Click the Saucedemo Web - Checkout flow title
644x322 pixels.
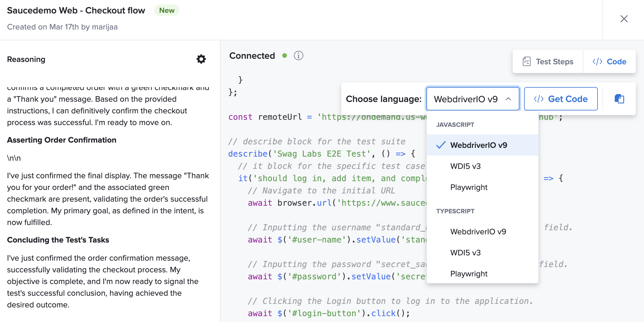[76, 10]
